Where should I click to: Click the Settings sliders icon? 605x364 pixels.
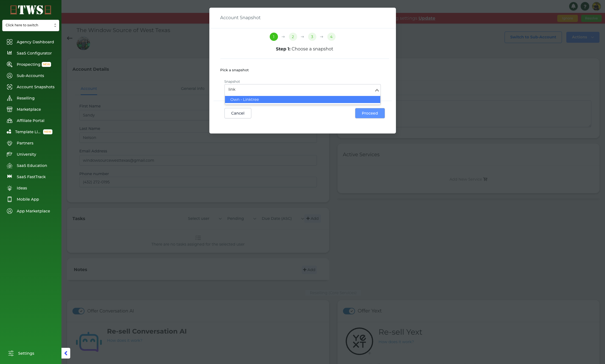(11, 353)
